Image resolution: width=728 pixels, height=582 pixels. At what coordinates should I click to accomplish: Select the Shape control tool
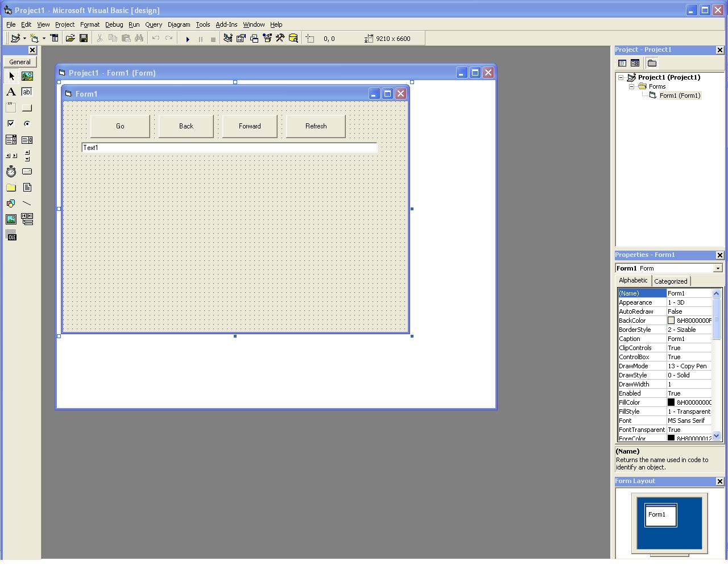click(x=11, y=203)
